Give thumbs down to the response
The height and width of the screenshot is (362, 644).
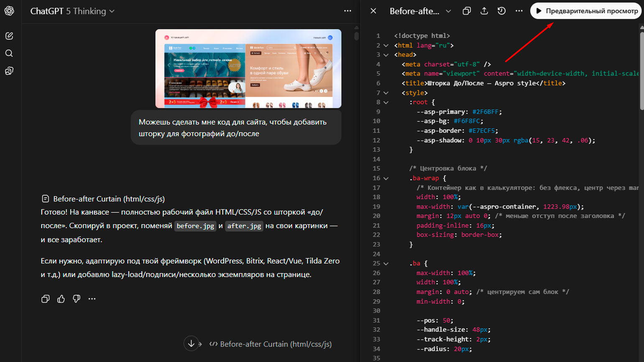point(77,299)
